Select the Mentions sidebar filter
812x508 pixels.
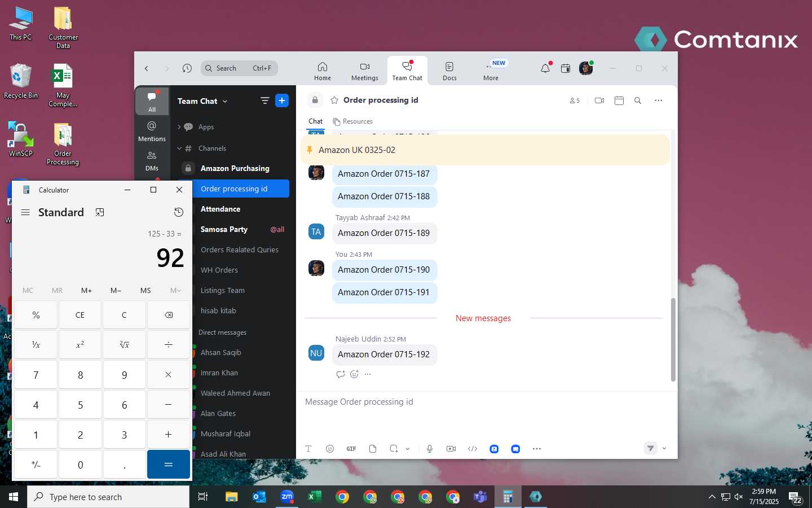click(152, 130)
